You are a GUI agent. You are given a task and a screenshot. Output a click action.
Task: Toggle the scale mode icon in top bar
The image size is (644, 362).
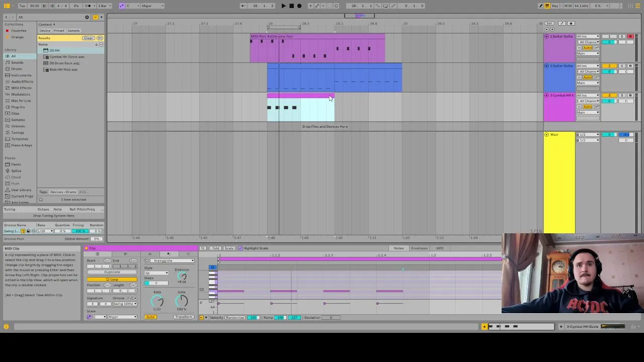click(122, 6)
